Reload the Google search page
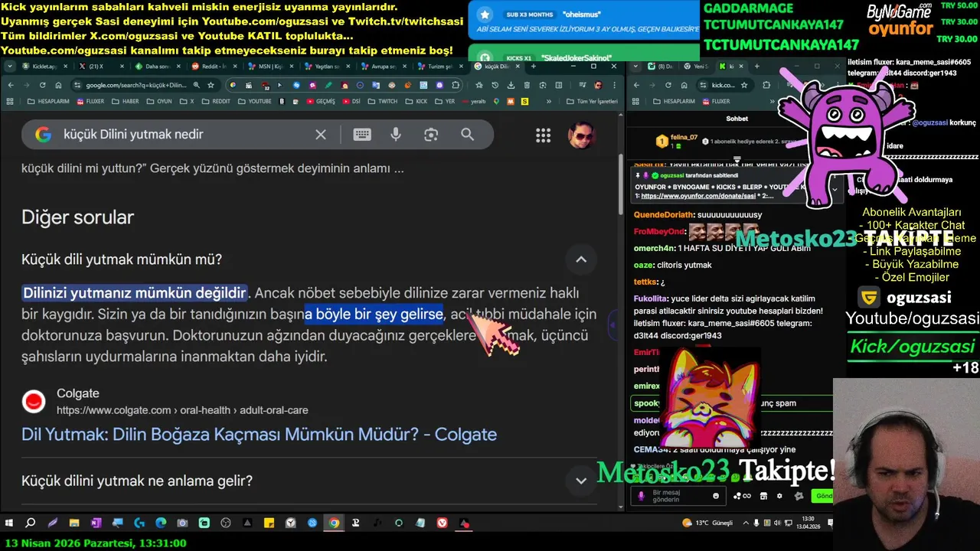Viewport: 980px width, 551px height. coord(42,84)
